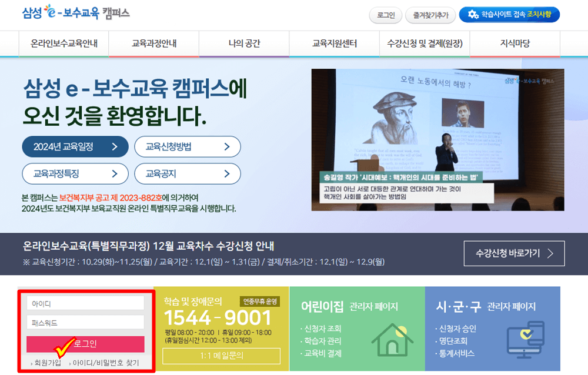
Task: Click 교육신청방법 button
Action: click(x=188, y=146)
